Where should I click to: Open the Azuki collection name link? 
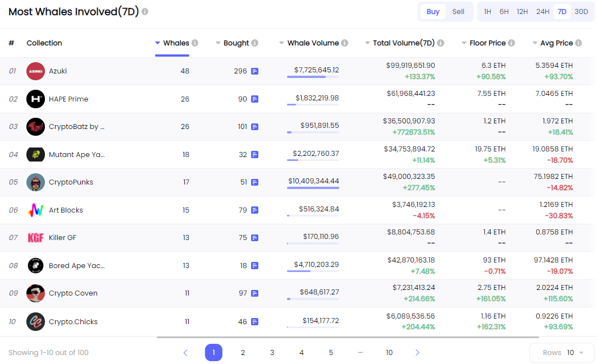pos(58,71)
